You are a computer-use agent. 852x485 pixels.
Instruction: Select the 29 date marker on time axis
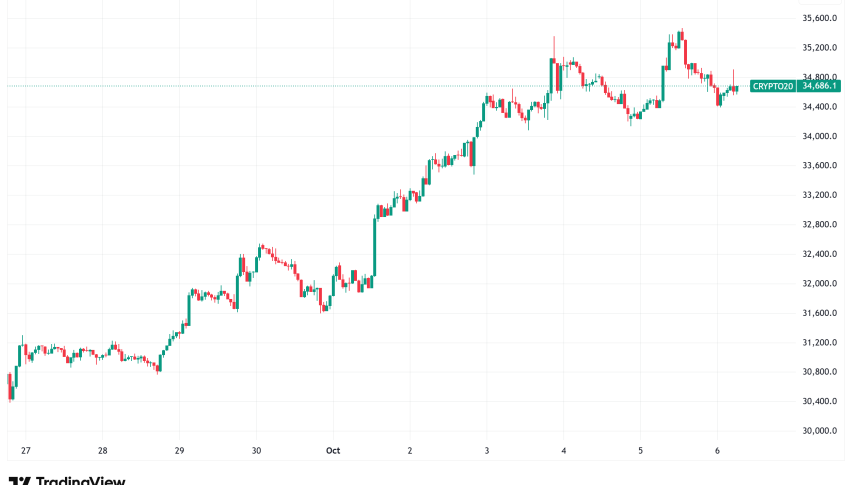(179, 451)
